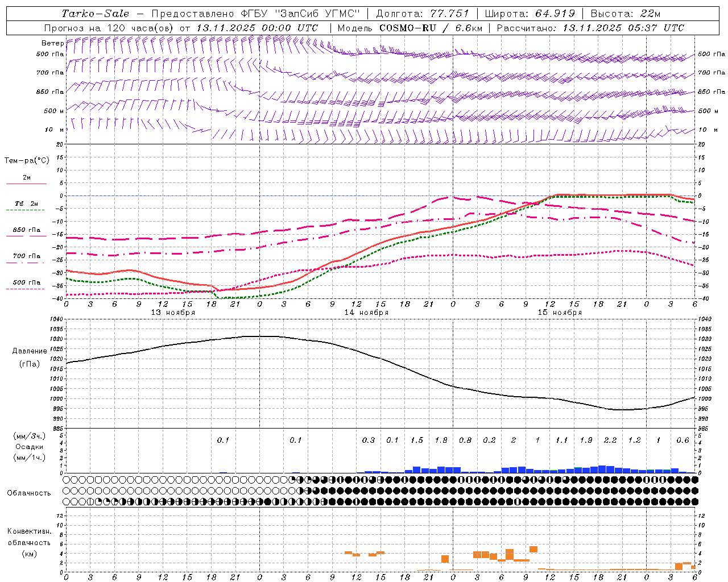Click the 'Долгота: 77.751' header field
Image resolution: width=728 pixels, height=582 pixels.
[x=423, y=14]
